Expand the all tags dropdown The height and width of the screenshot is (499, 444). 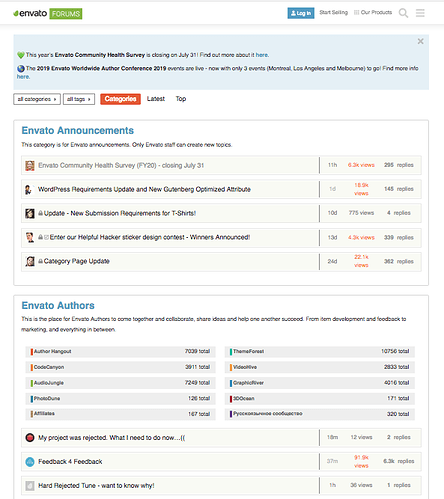click(79, 99)
